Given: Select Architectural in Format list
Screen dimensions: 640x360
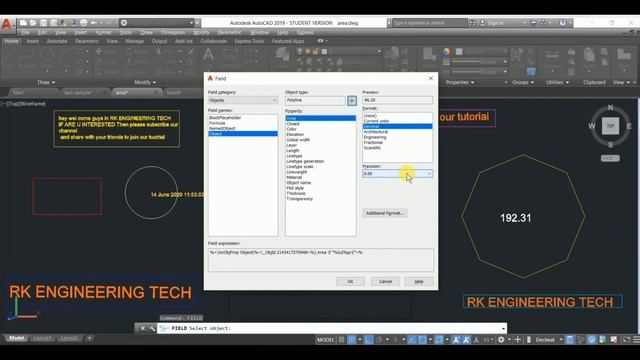Looking at the screenshot, I should tap(376, 132).
